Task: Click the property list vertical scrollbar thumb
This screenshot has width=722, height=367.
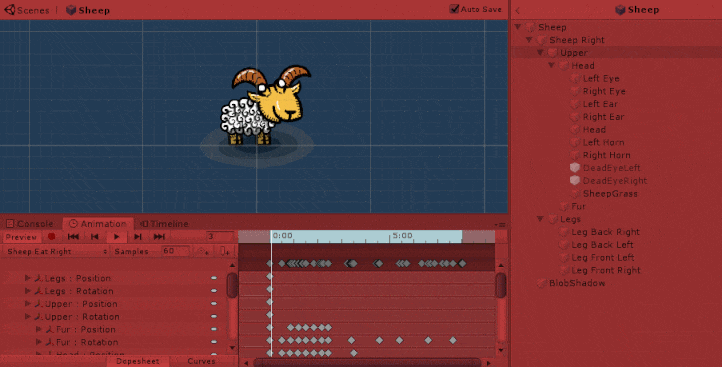Action: [x=232, y=285]
